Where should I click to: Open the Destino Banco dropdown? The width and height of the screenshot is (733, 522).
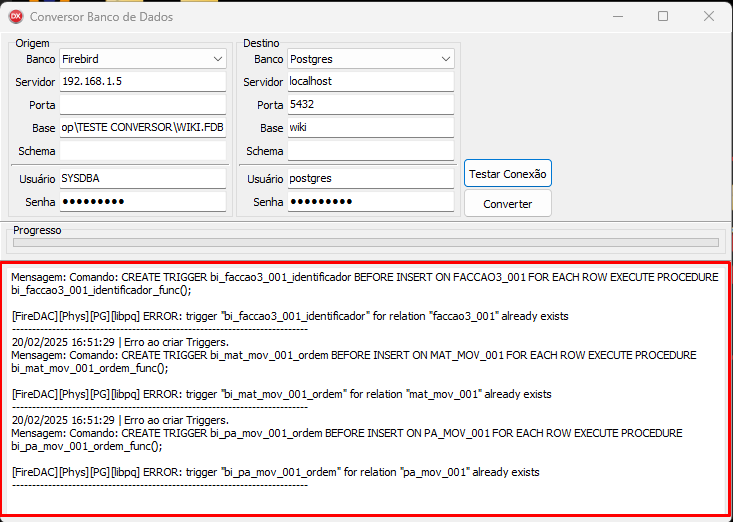(371, 59)
